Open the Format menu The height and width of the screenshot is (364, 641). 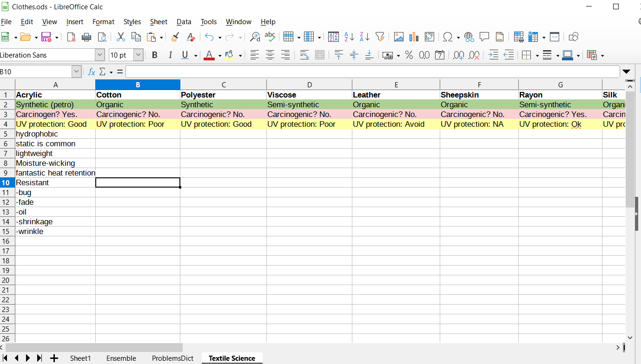point(103,22)
